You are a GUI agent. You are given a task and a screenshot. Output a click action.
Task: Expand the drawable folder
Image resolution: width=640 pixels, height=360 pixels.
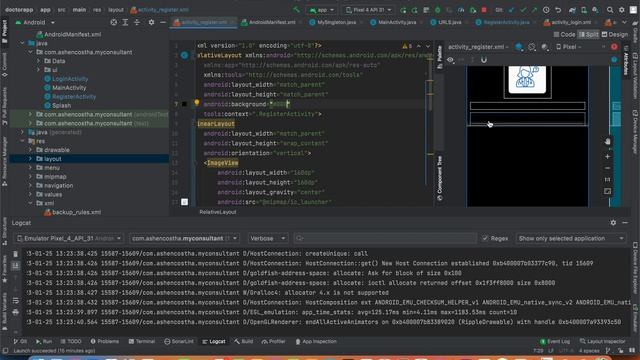click(30, 150)
